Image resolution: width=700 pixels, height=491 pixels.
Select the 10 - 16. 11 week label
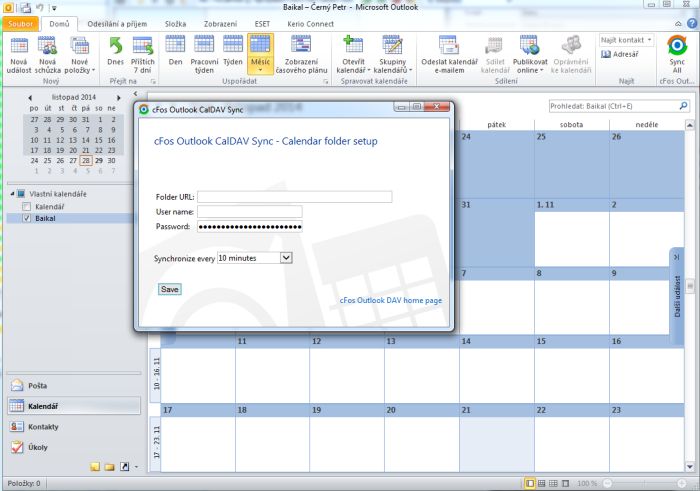[x=156, y=373]
